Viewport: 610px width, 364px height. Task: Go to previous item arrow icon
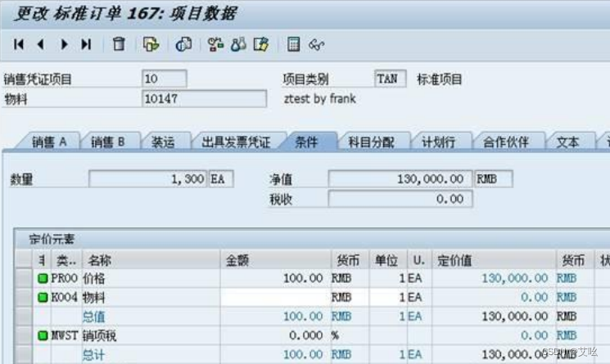[40, 45]
